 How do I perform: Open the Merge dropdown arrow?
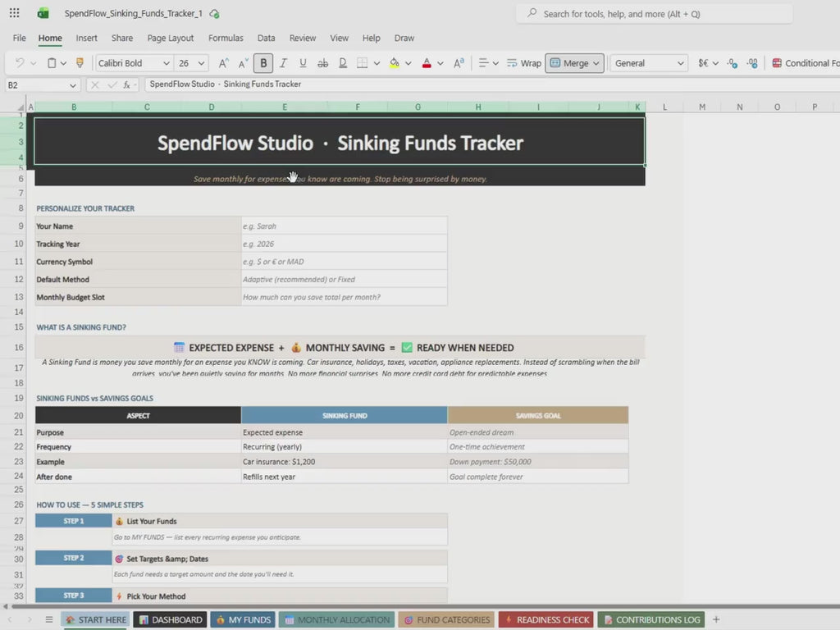pos(596,63)
